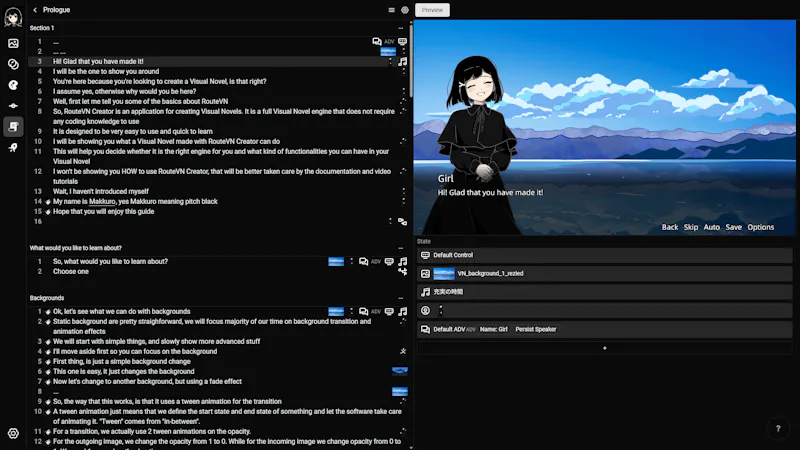The width and height of the screenshot is (800, 450).
Task: Open Options in the preview game menu
Action: pos(761,227)
